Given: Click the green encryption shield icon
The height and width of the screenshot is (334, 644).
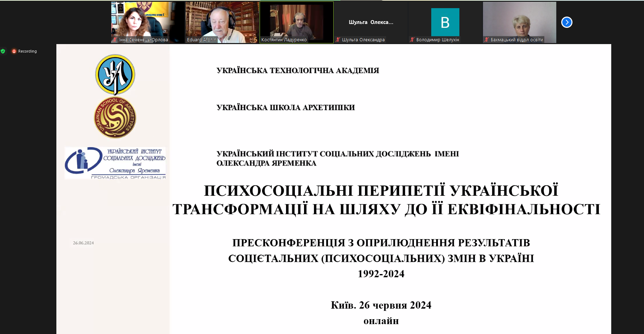Looking at the screenshot, I should (x=3, y=51).
